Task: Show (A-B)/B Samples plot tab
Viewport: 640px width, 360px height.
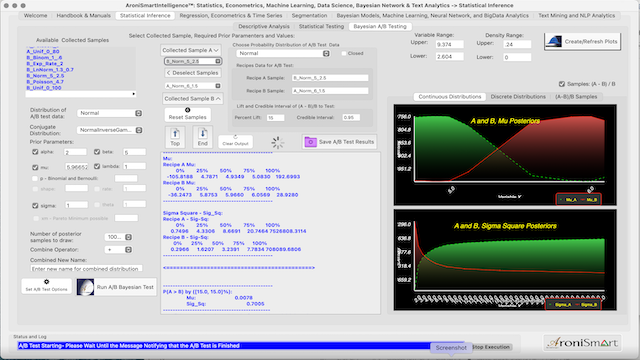Action: tap(576, 97)
